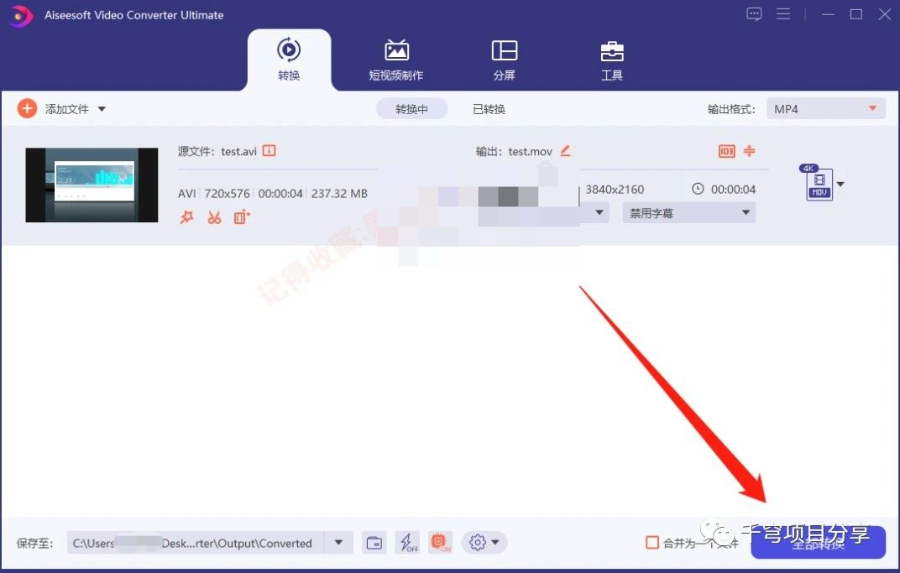Click the test.avi video thumbnail

pyautogui.click(x=92, y=184)
